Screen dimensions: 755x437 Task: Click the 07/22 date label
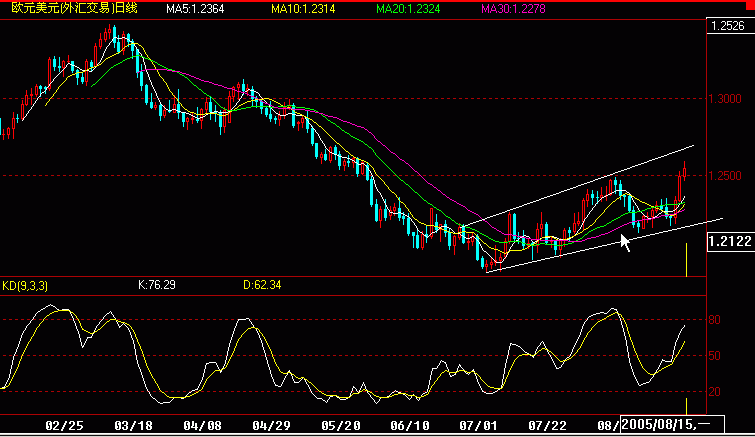coord(547,425)
